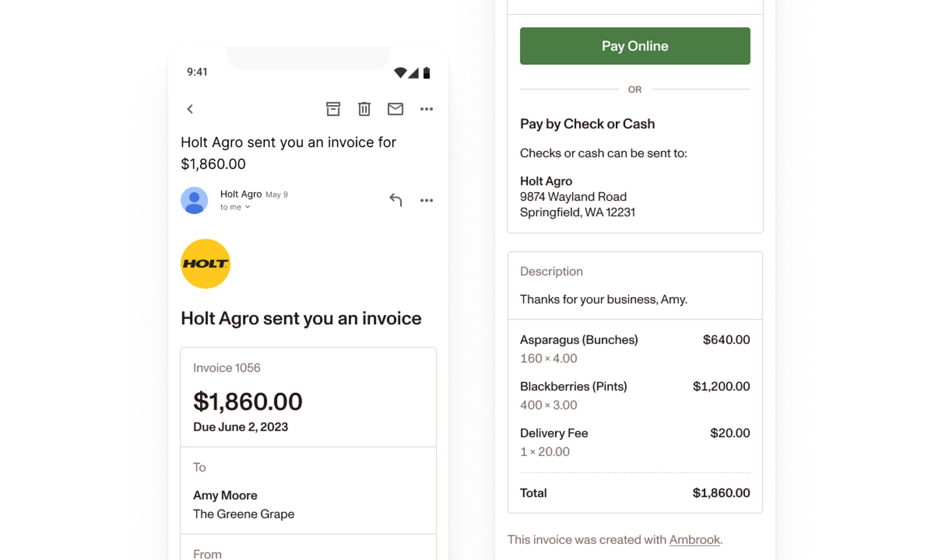Tap the Wi-Fi status icon
934x560 pixels.
click(x=400, y=72)
